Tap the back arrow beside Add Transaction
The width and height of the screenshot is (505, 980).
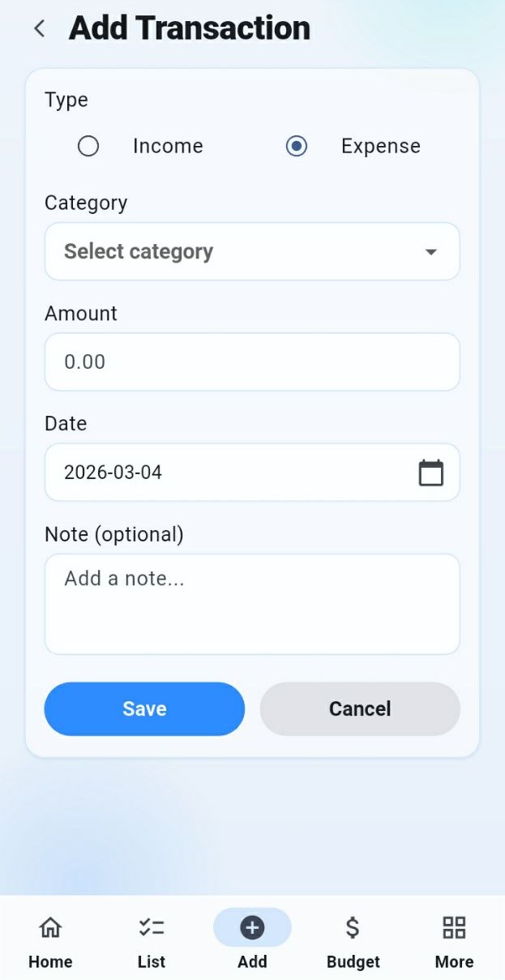pos(38,28)
